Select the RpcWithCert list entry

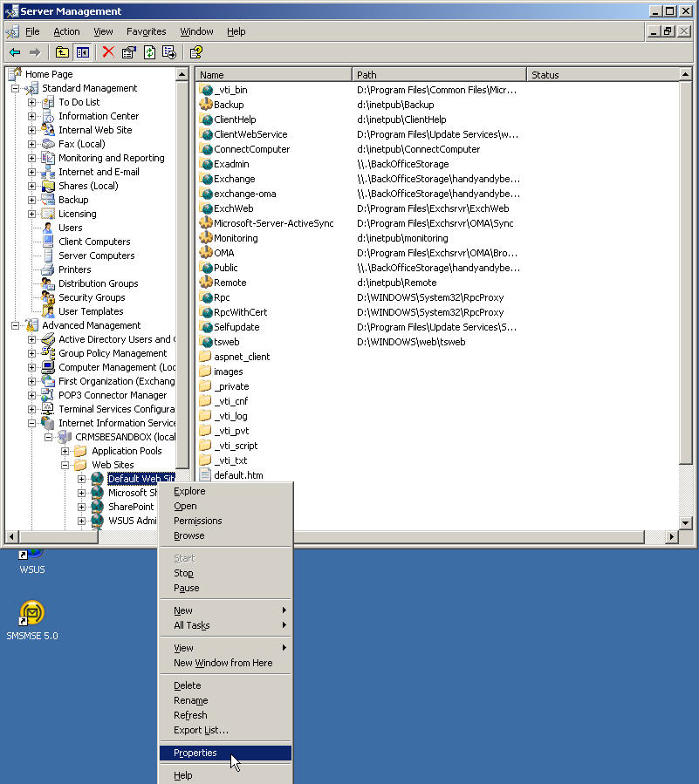coord(240,312)
